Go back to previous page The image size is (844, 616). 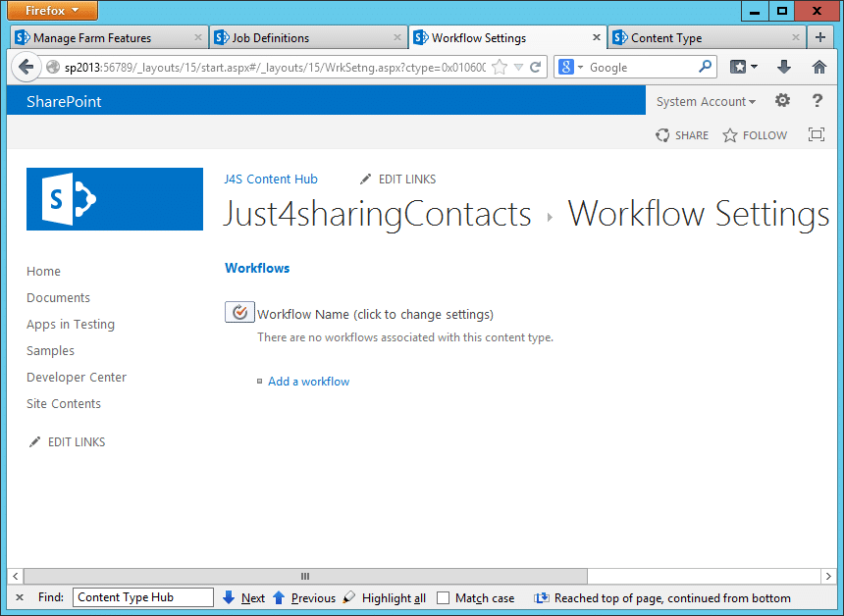(26, 68)
